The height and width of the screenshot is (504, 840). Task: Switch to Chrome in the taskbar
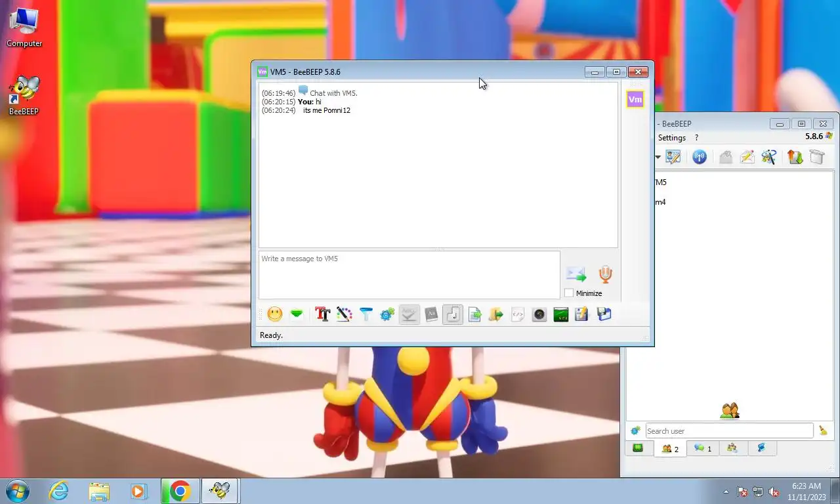[180, 491]
